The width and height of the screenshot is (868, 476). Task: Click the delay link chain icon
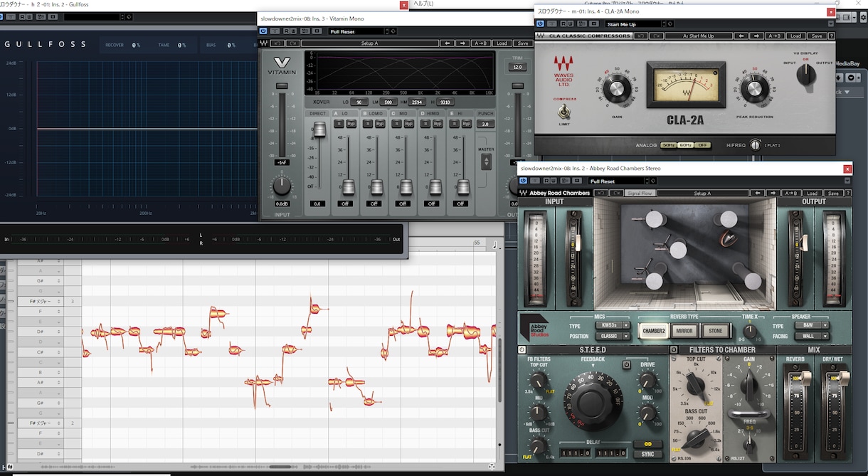click(647, 443)
